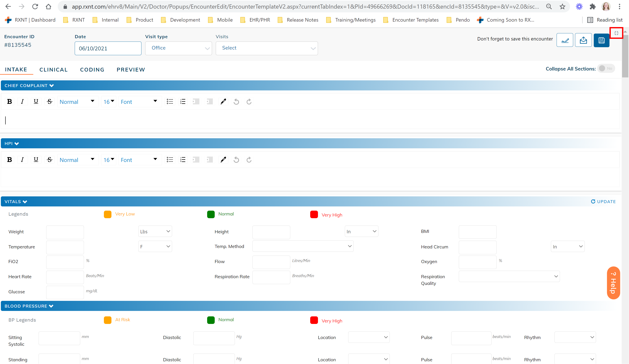Viewport: 629px width, 364px height.
Task: Open the Weight unit Lbs dropdown
Action: click(x=155, y=231)
